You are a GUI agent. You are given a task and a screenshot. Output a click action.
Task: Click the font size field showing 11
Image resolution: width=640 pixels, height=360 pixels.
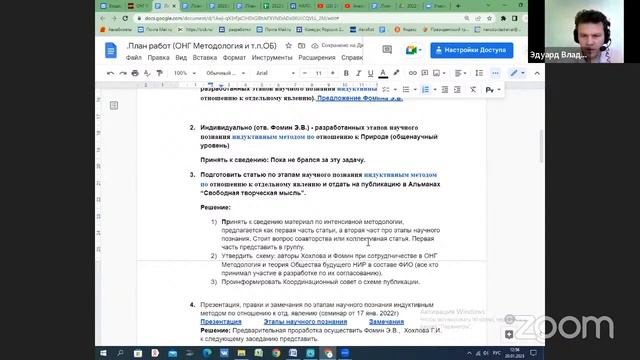[319, 73]
